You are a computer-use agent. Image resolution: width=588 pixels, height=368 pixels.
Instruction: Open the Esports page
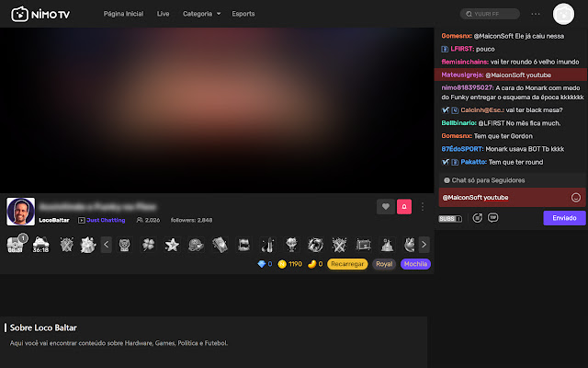[x=243, y=15]
